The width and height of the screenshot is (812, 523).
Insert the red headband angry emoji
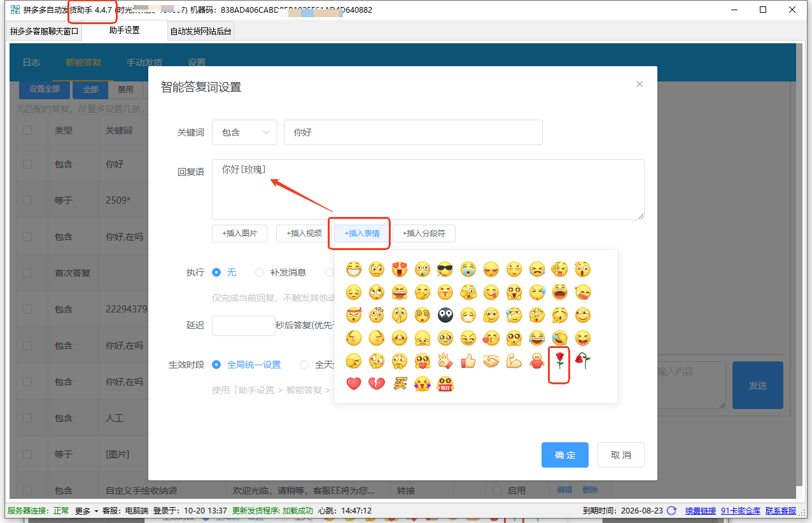pos(354,315)
